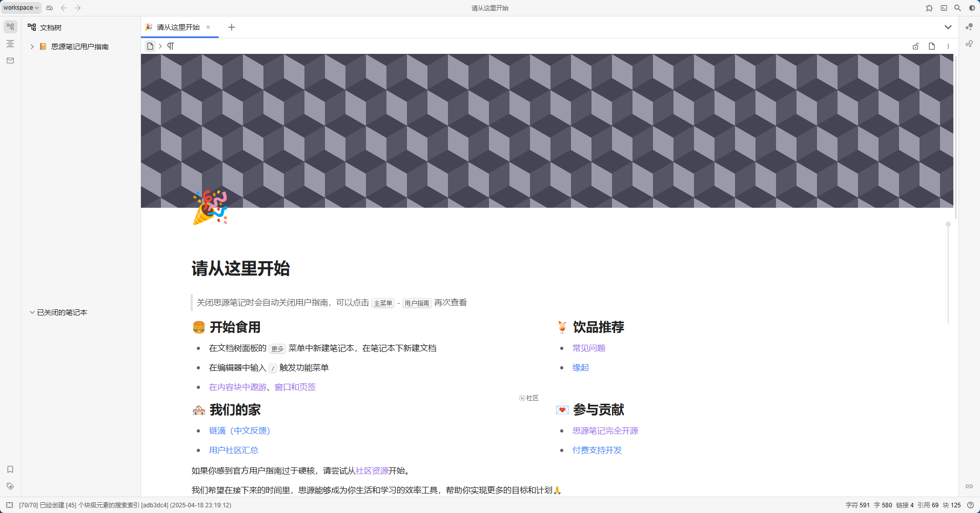The height and width of the screenshot is (513, 980).
Task: Open the global graph view panel
Action: 969,44
